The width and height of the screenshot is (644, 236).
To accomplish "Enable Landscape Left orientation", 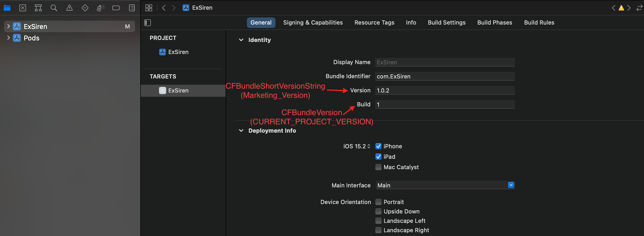I will 379,221.
